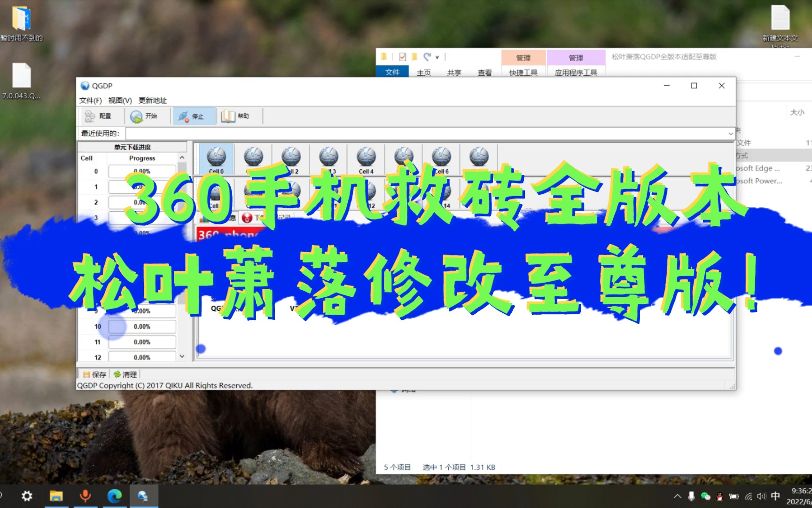
Task: Open the 配置 configuration toolbar button
Action: point(98,116)
